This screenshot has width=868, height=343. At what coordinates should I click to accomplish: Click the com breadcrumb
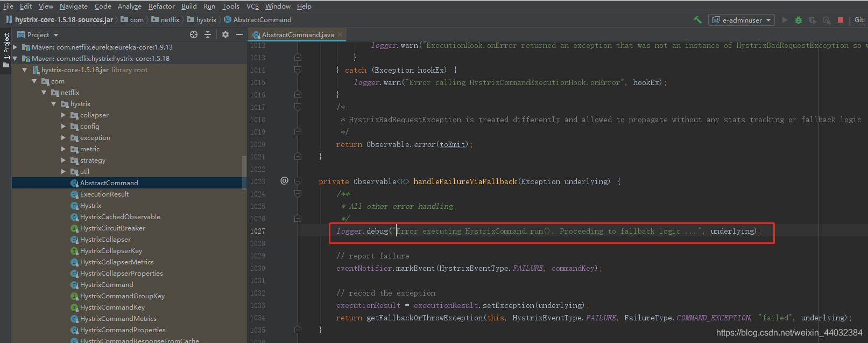click(133, 19)
